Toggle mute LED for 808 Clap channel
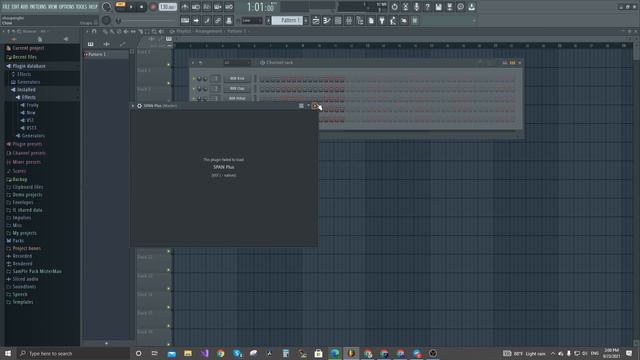Viewport: 640px width, 360px height. (193, 89)
